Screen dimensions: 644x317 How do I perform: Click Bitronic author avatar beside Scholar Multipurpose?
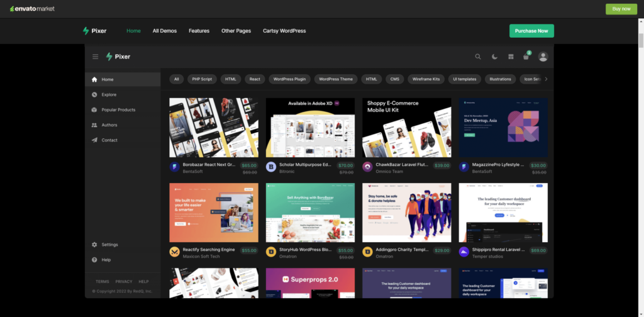271,167
